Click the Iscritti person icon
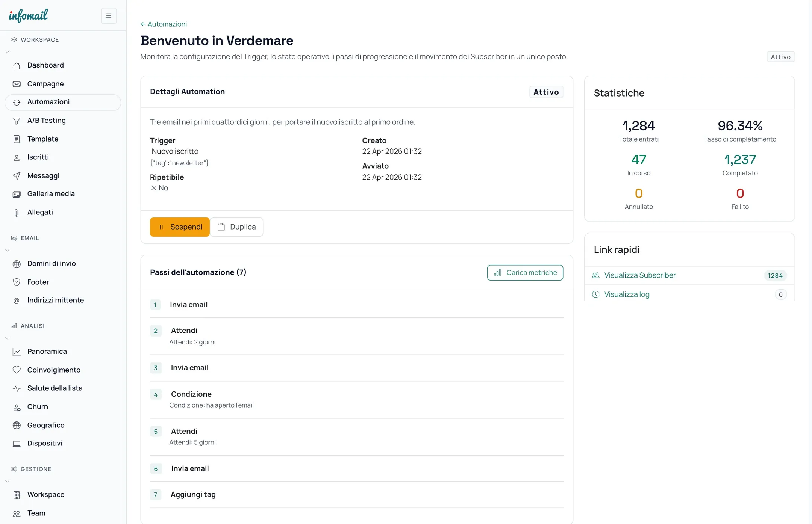The image size is (812, 524). (x=17, y=158)
